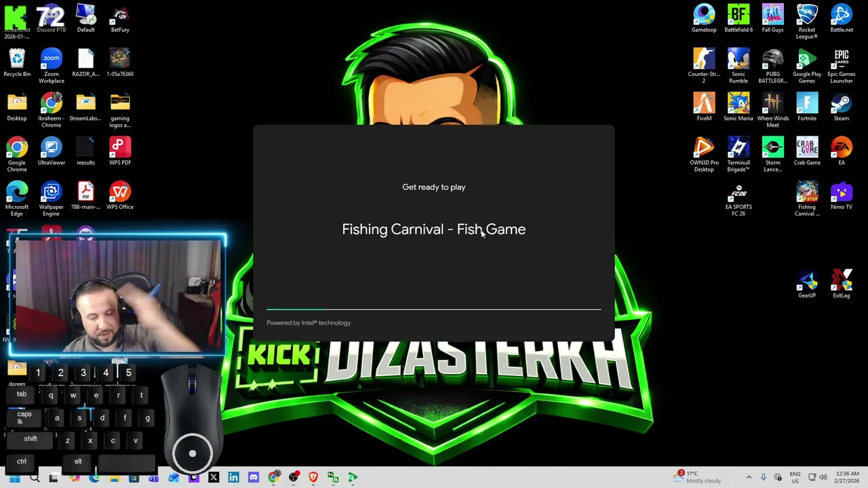868x488 pixels.
Task: Select the WPS PDF icon
Action: tap(120, 151)
